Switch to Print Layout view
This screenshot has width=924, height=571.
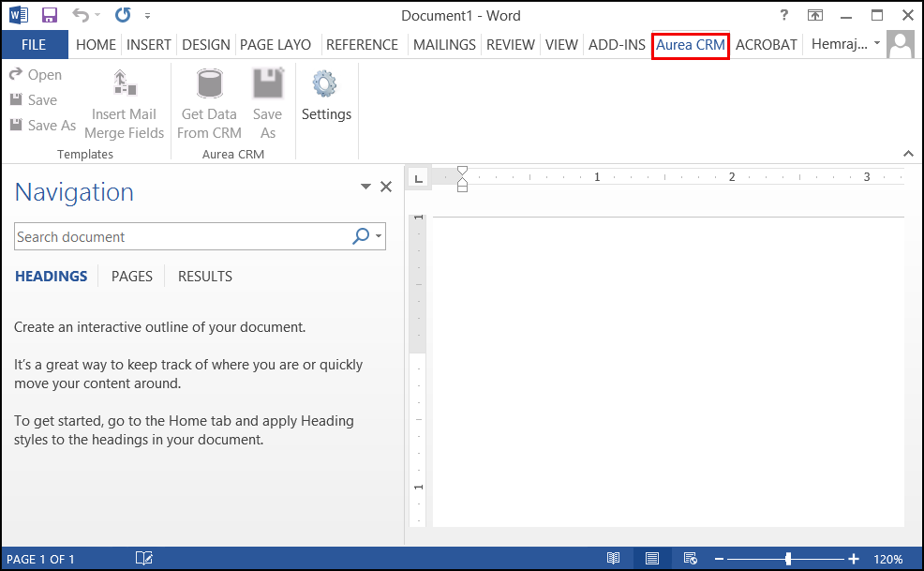(x=651, y=559)
